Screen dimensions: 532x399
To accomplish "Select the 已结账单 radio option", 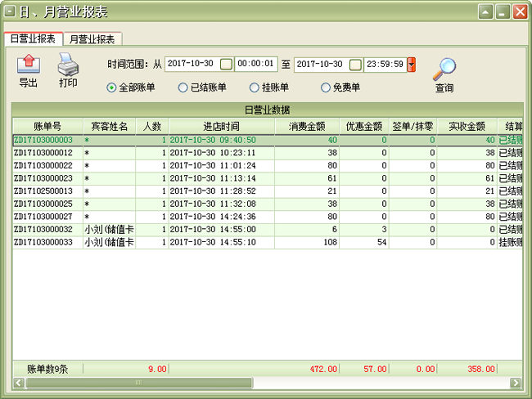I will pos(183,87).
